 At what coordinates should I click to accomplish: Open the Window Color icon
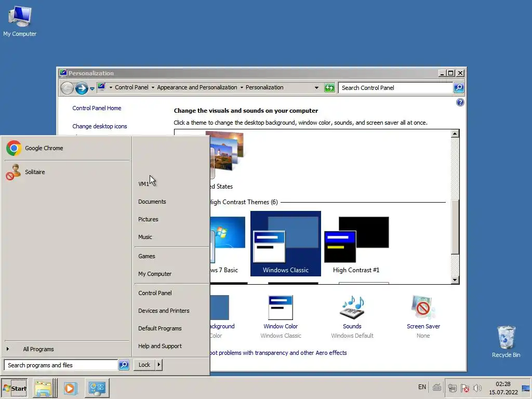tap(281, 308)
